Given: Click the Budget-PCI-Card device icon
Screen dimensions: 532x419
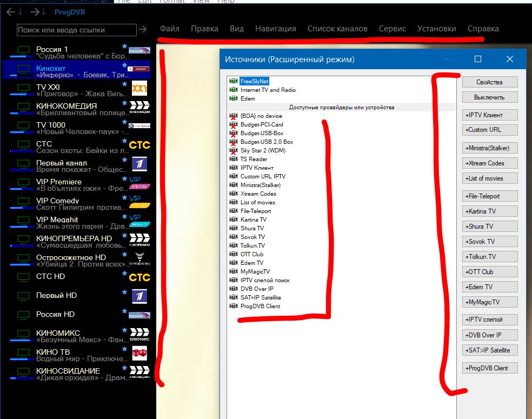Looking at the screenshot, I should 234,125.
